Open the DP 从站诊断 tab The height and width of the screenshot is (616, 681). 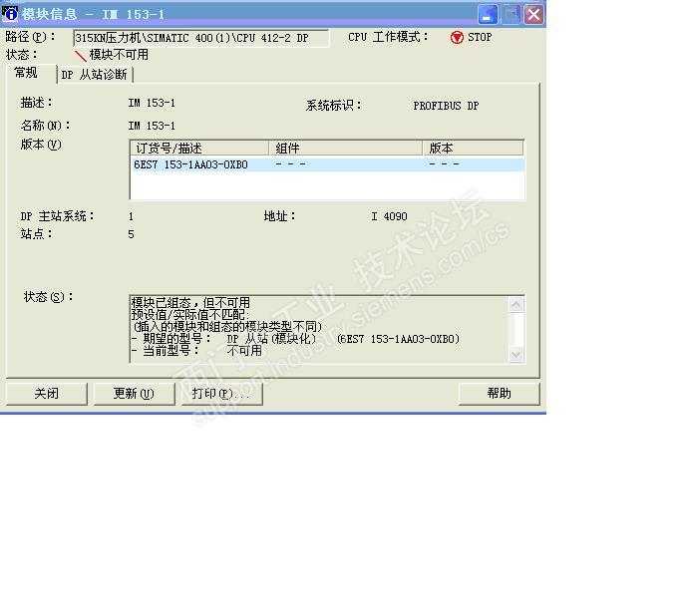(95, 75)
